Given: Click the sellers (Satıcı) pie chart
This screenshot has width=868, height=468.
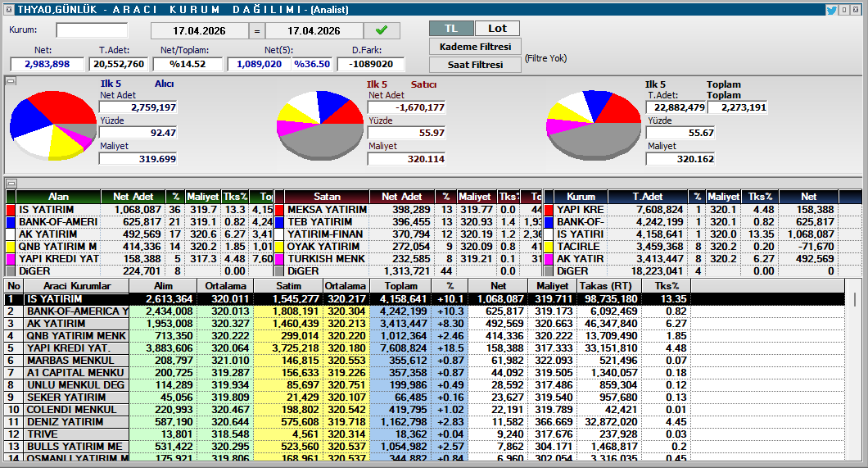Looking at the screenshot, I should pos(320,125).
